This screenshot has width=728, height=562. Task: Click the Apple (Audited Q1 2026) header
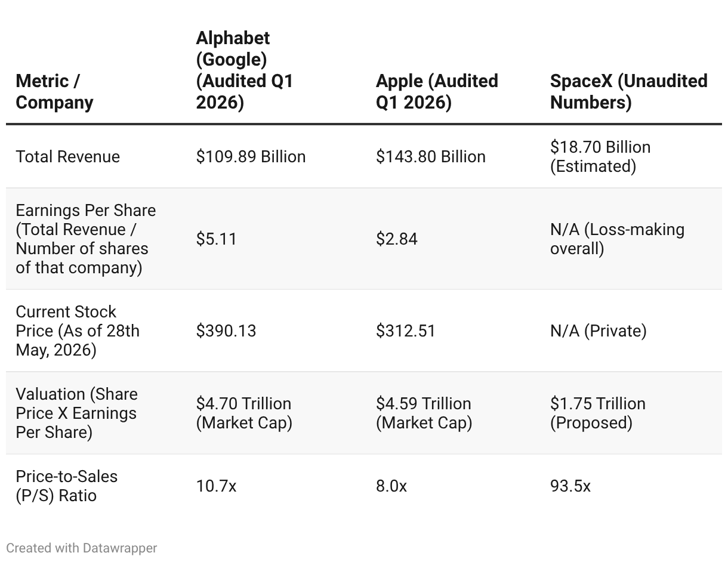tap(437, 91)
